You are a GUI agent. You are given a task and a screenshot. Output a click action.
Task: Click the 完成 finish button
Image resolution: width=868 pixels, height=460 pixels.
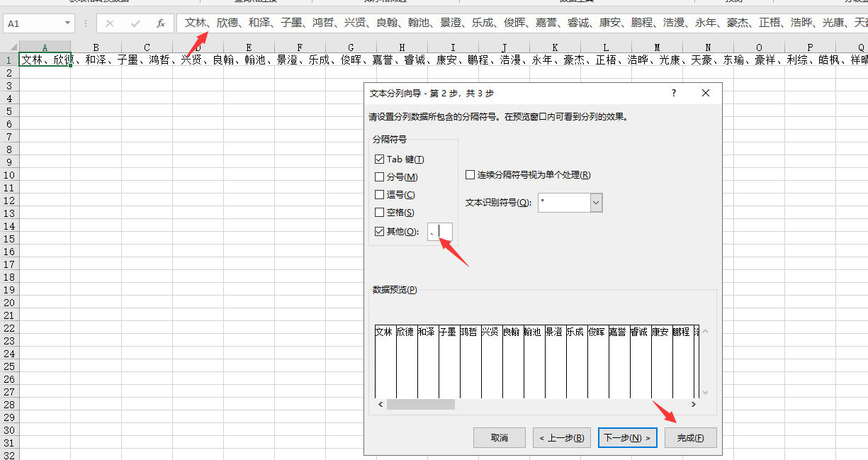click(690, 438)
